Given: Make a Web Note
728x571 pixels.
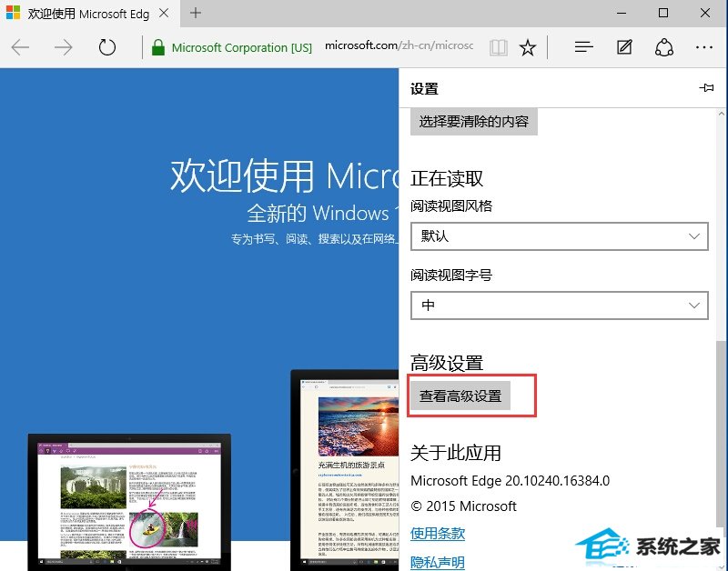Looking at the screenshot, I should pyautogui.click(x=624, y=47).
